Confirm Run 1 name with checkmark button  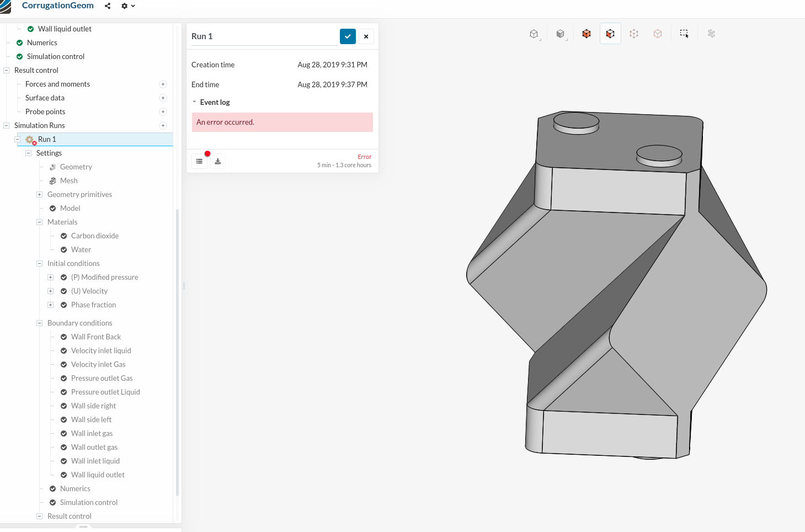[348, 36]
